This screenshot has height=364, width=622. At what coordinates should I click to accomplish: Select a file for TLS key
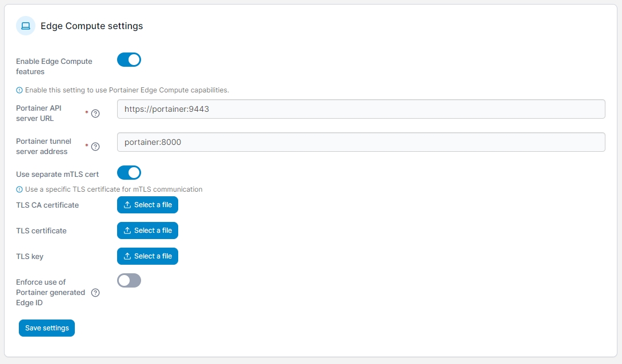click(x=147, y=256)
